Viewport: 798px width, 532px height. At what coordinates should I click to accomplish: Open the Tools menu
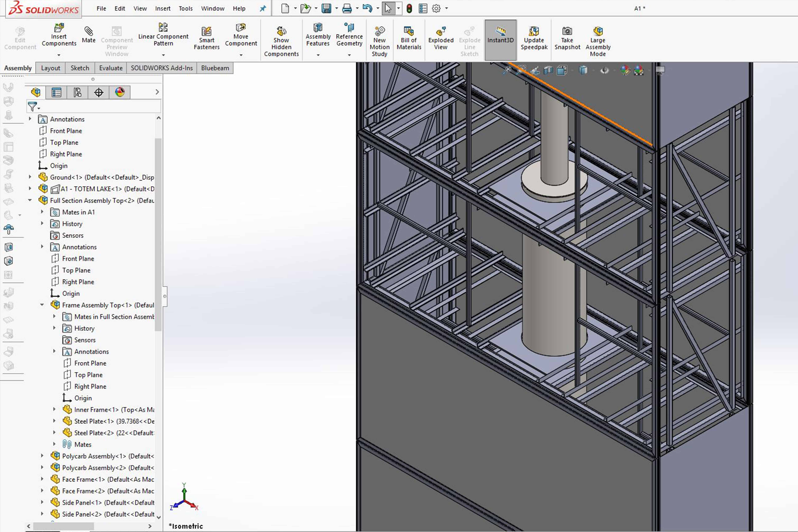(x=186, y=8)
